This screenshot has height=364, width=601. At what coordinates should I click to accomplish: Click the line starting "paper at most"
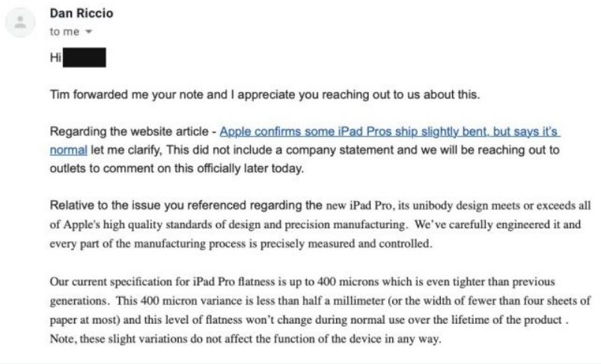309,320
